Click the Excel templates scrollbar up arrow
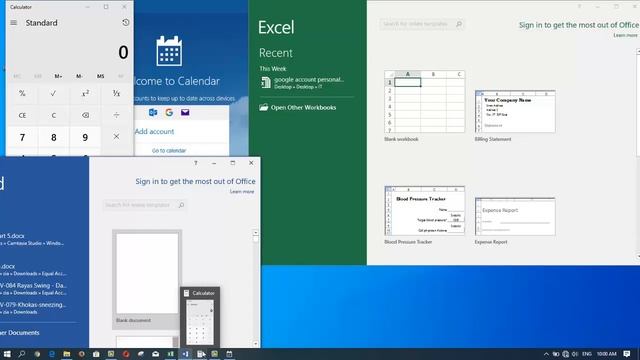Image resolution: width=640 pixels, height=360 pixels. tap(638, 52)
